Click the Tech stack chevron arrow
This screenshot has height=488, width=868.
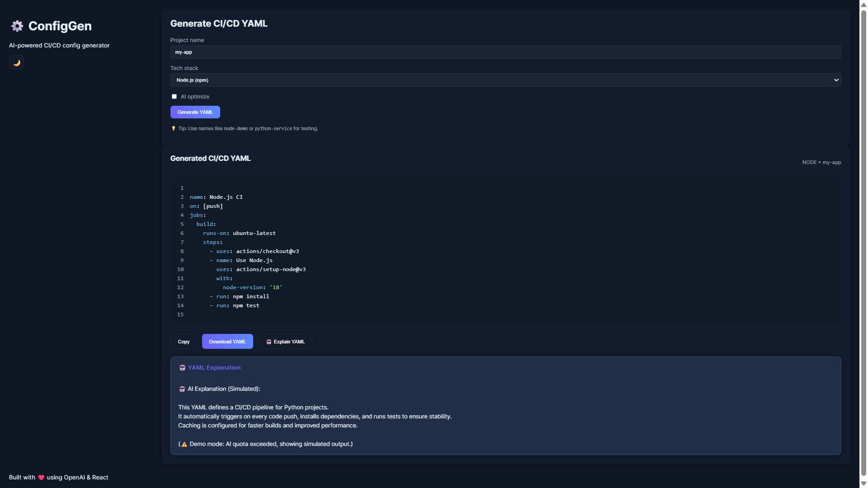point(836,80)
